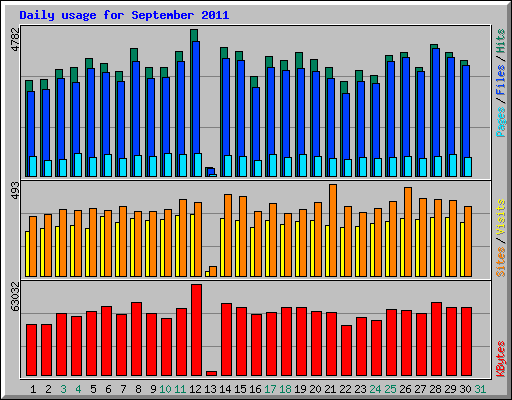Image resolution: width=512 pixels, height=400 pixels.
Task: Click the 'Pages' legend label
Action: (500, 122)
